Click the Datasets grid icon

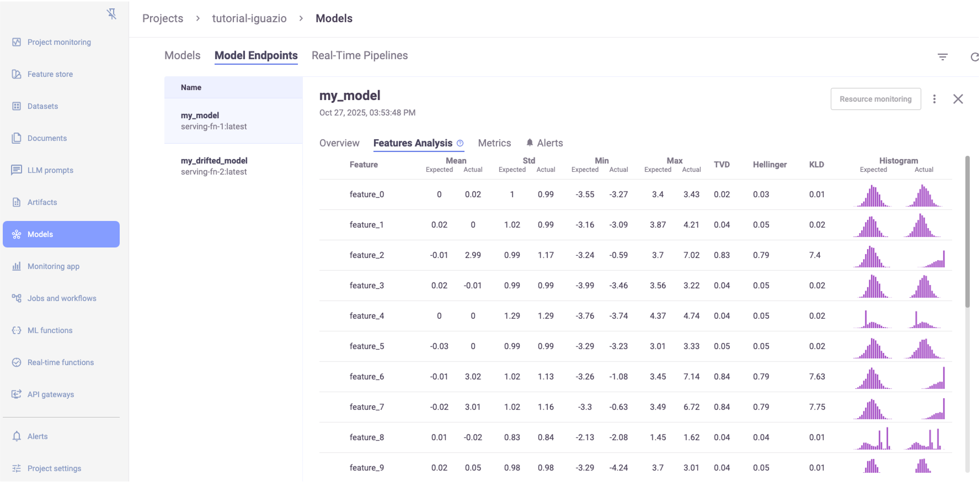coord(16,106)
